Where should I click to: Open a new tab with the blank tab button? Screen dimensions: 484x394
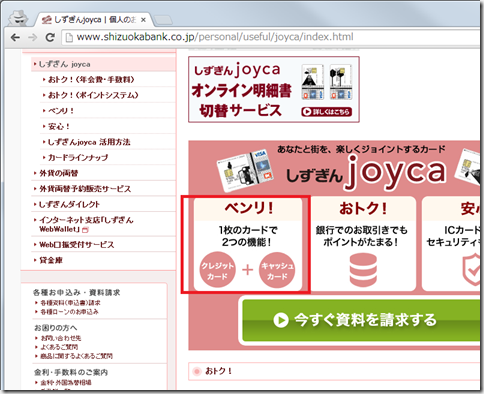163,20
